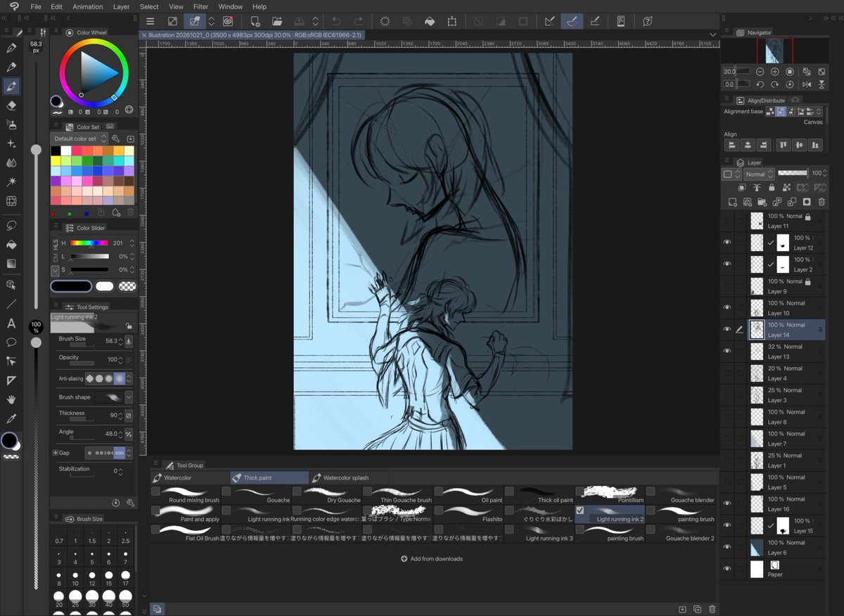This screenshot has width=844, height=616.
Task: Select the straight Line figure tool
Action: (11, 304)
